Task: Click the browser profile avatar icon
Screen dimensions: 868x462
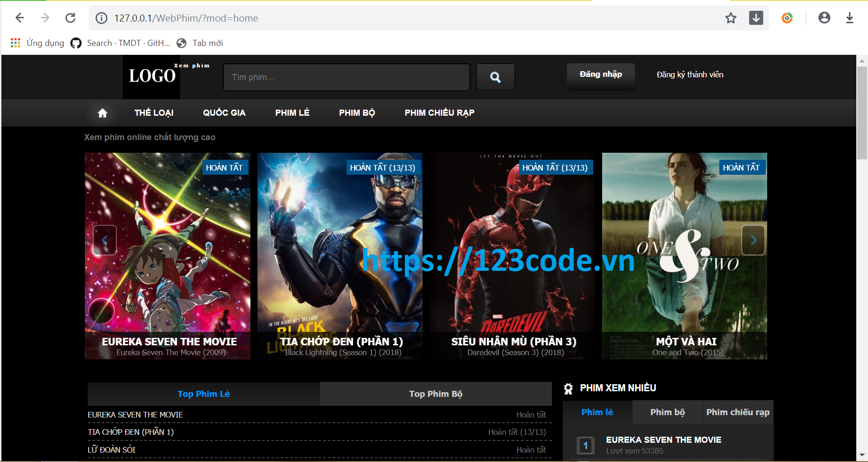Action: click(824, 18)
